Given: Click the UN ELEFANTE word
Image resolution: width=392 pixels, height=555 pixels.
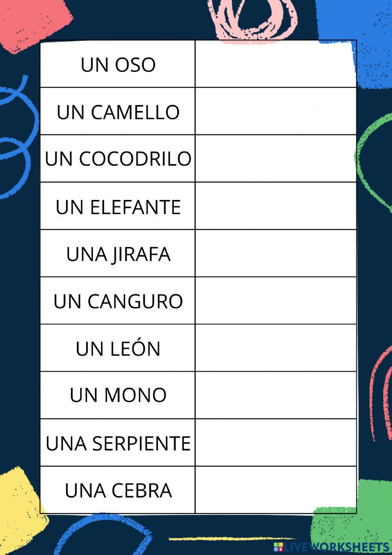Looking at the screenshot, I should (x=118, y=207).
